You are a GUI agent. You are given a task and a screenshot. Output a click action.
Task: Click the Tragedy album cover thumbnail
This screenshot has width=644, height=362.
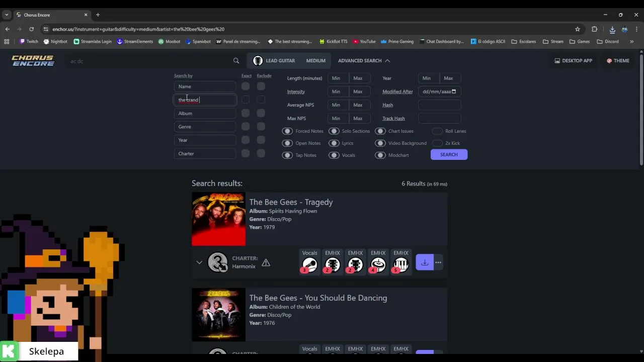click(218, 219)
